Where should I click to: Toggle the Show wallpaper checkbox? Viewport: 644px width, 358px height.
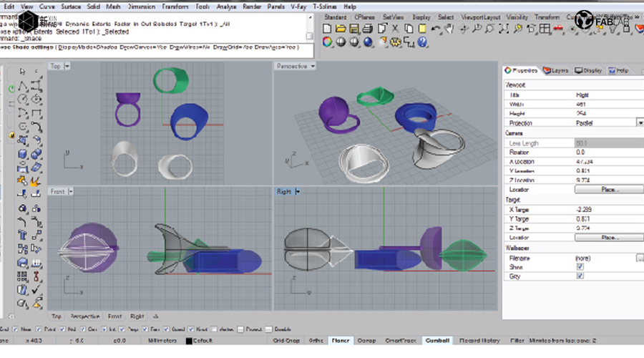point(580,266)
